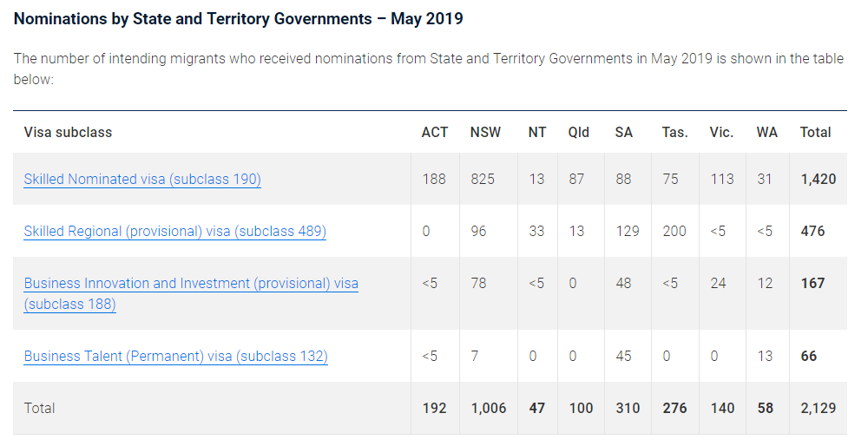Viewport: 868px width, 446px height.
Task: Click the ACT column header
Action: (x=435, y=133)
